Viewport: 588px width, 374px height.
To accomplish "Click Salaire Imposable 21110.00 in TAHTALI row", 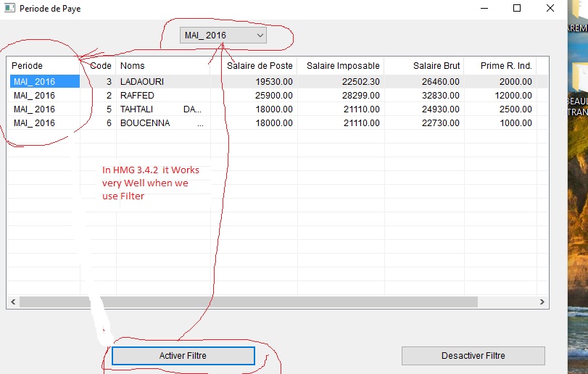I will (362, 109).
